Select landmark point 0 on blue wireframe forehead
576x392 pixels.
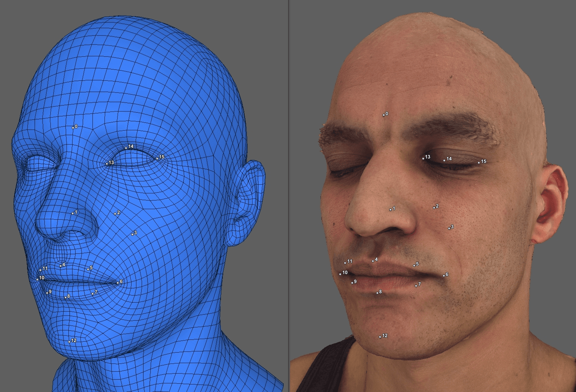coord(73,128)
